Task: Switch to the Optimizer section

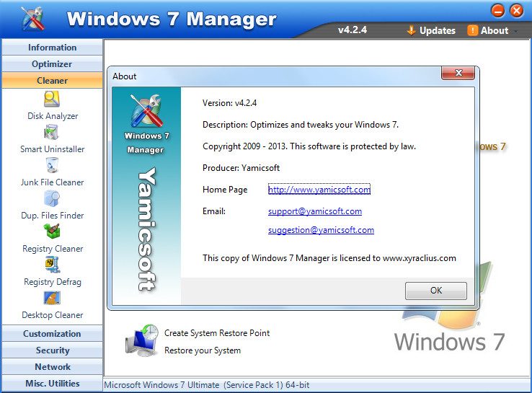Action: click(52, 63)
